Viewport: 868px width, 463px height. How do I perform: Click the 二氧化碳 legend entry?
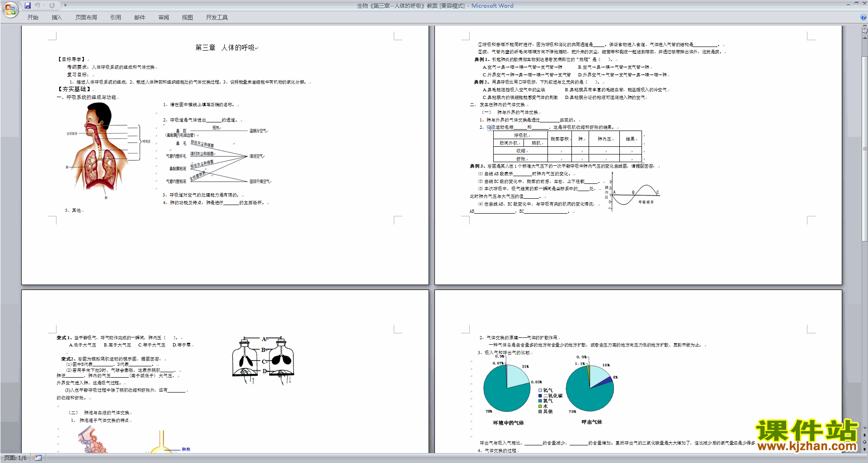(x=550, y=396)
